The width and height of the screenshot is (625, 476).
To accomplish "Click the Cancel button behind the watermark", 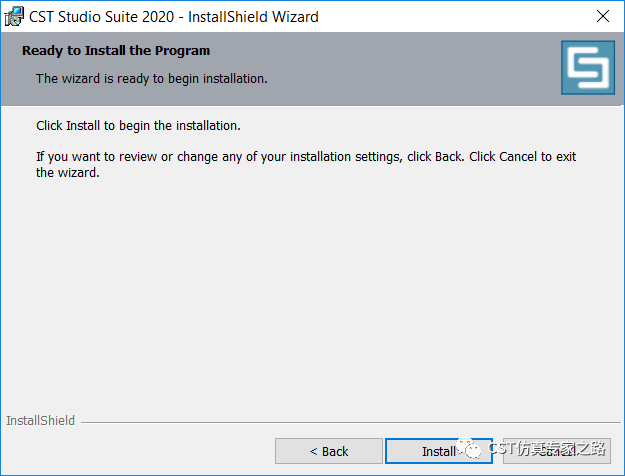I will tap(557, 451).
